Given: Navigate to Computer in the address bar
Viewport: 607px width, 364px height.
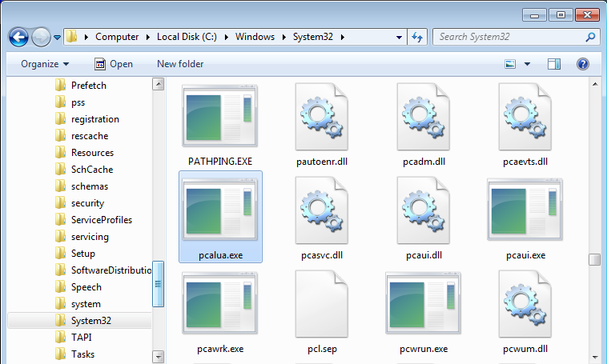Looking at the screenshot, I should [x=117, y=37].
